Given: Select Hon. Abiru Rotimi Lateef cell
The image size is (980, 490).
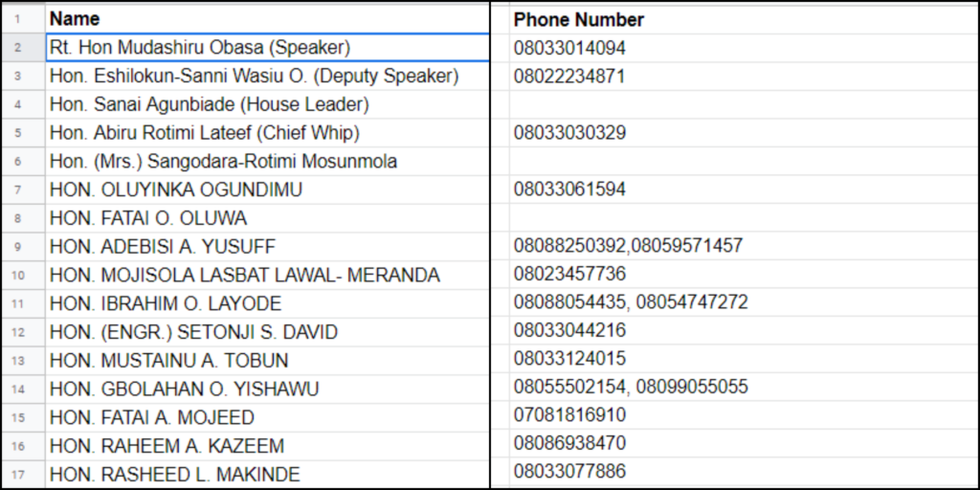Looking at the screenshot, I should tap(205, 133).
